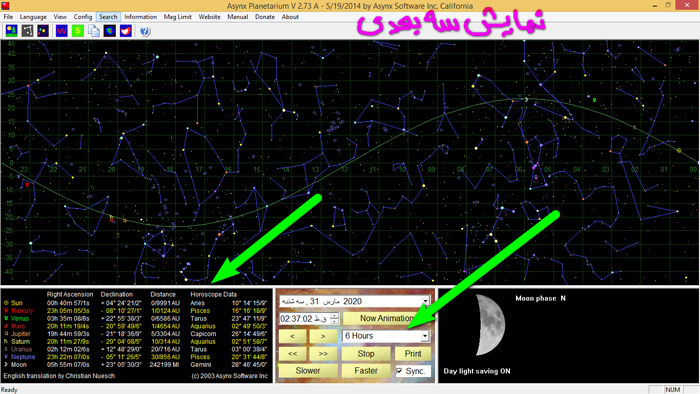
Task: Click the Distance column header
Action: [x=163, y=294]
